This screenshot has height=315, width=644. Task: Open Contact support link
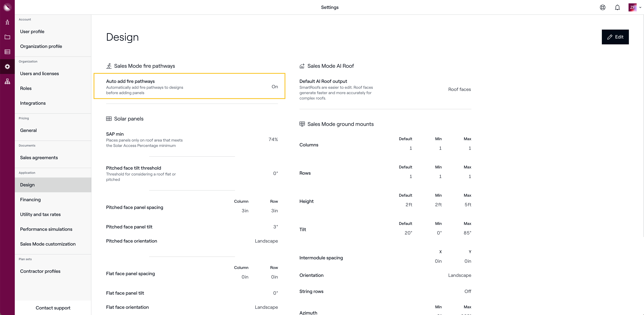(53, 308)
